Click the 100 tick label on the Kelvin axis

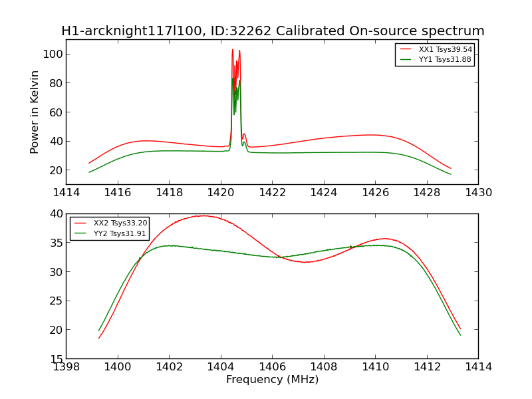point(53,54)
